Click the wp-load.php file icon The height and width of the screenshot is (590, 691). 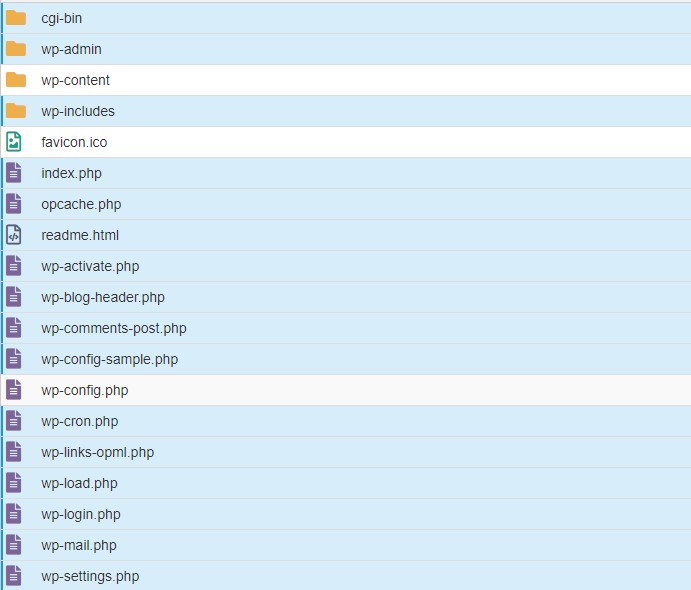[x=14, y=483]
